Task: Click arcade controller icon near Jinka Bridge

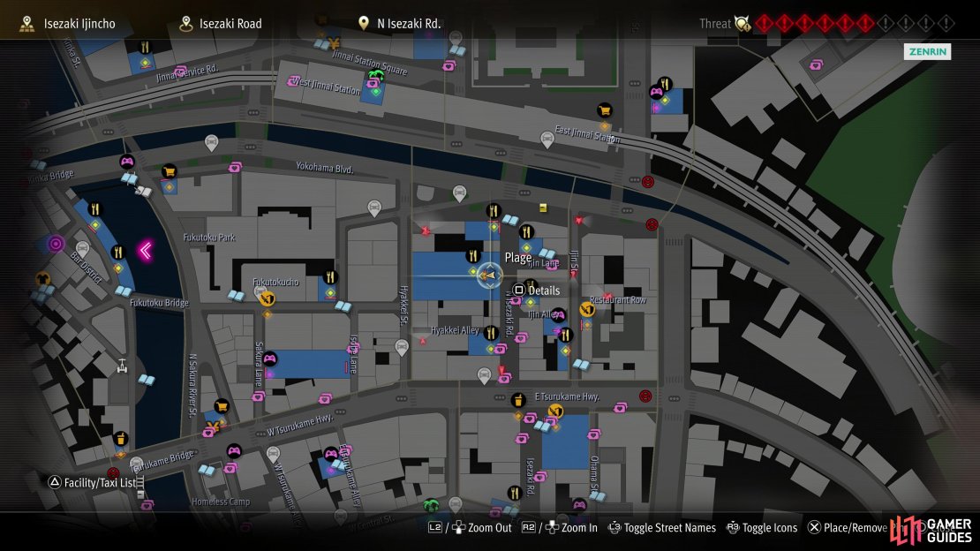Action: 127,162
